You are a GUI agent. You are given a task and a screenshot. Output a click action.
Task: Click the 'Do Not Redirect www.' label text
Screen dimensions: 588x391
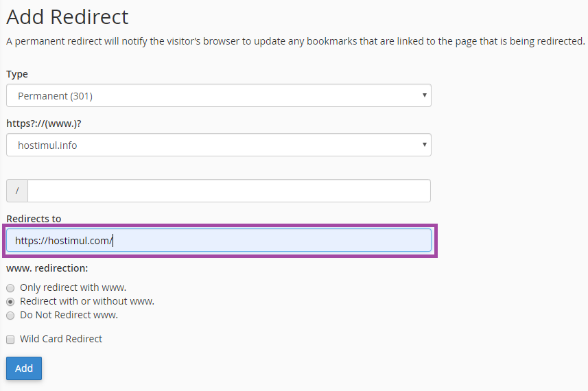pyautogui.click(x=69, y=315)
